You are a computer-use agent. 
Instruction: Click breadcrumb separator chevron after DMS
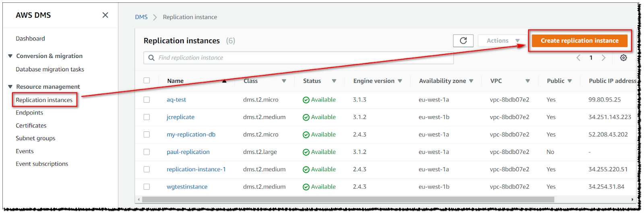[x=155, y=17]
